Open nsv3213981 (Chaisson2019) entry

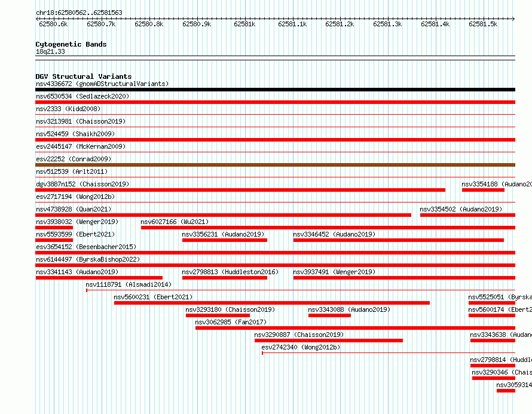tap(81, 121)
